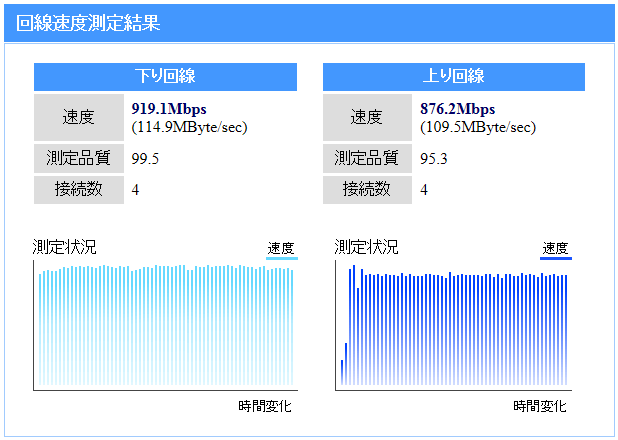The image size is (618, 440).
Task: Click the dark blue 速度 legend swatch
Action: click(x=556, y=258)
